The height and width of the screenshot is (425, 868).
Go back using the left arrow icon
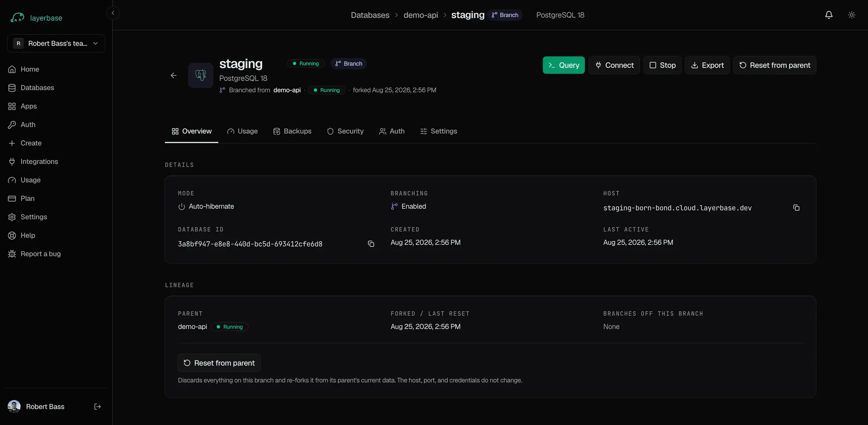(173, 75)
